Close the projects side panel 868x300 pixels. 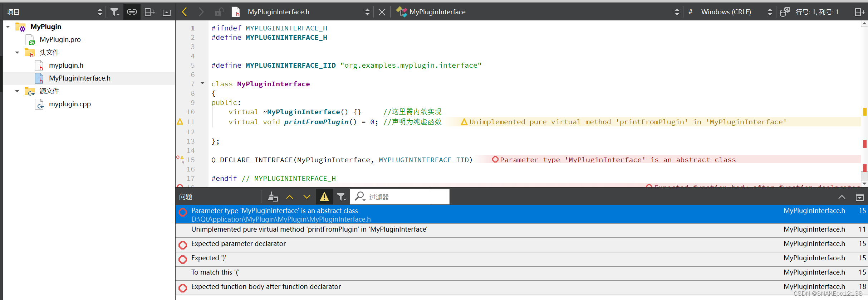(167, 13)
